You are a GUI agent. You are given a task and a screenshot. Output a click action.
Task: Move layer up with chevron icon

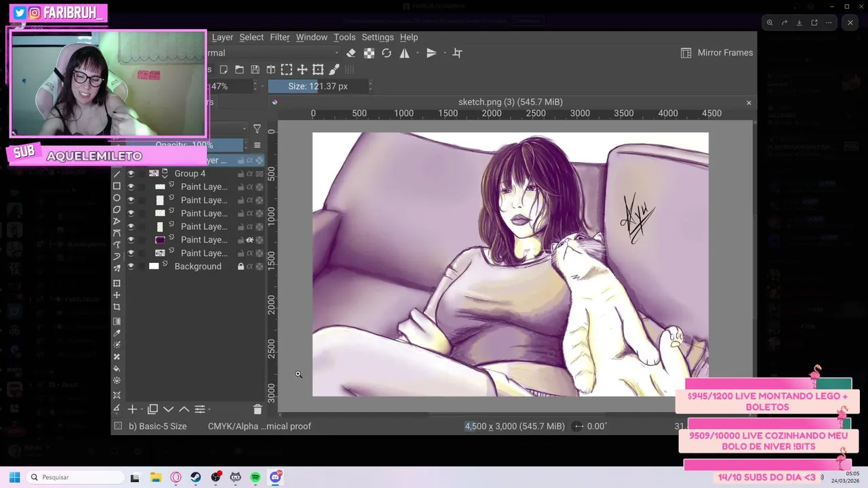[x=184, y=409]
